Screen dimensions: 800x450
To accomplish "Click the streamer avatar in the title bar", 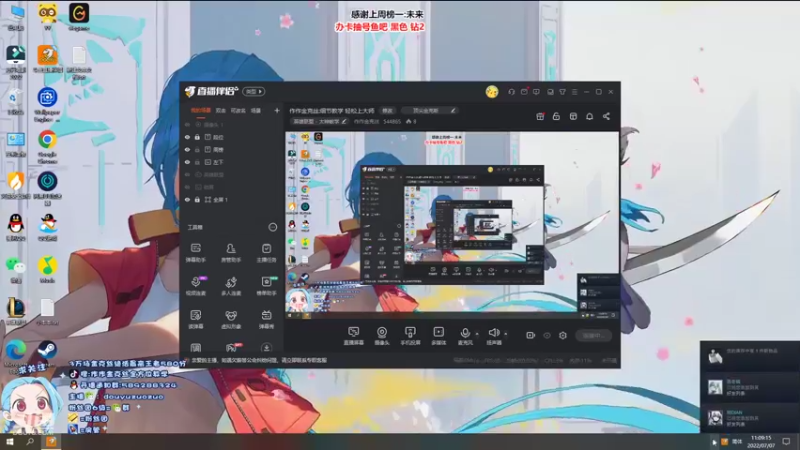I will pyautogui.click(x=492, y=92).
